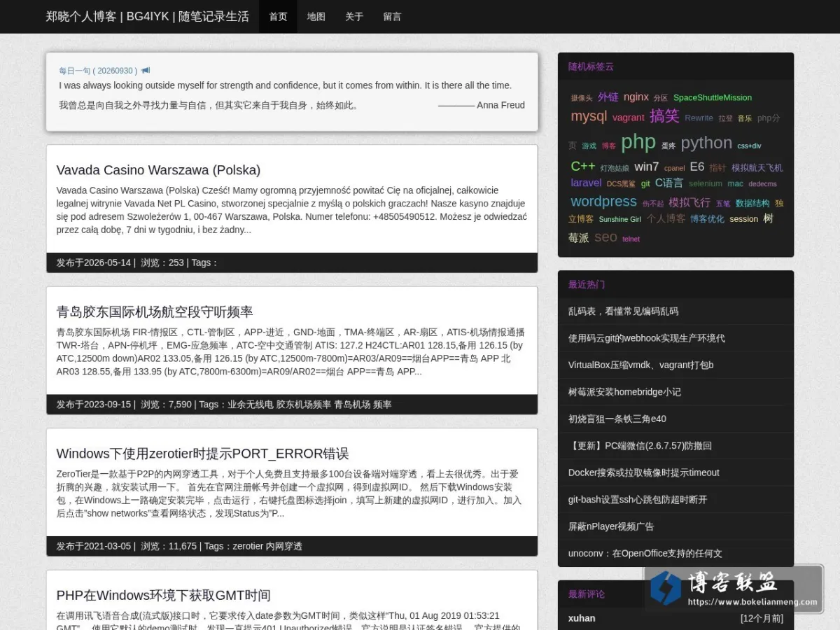Open popular post 初烧盲狙一条铁三角e40
This screenshot has width=840, height=630.
point(617,419)
